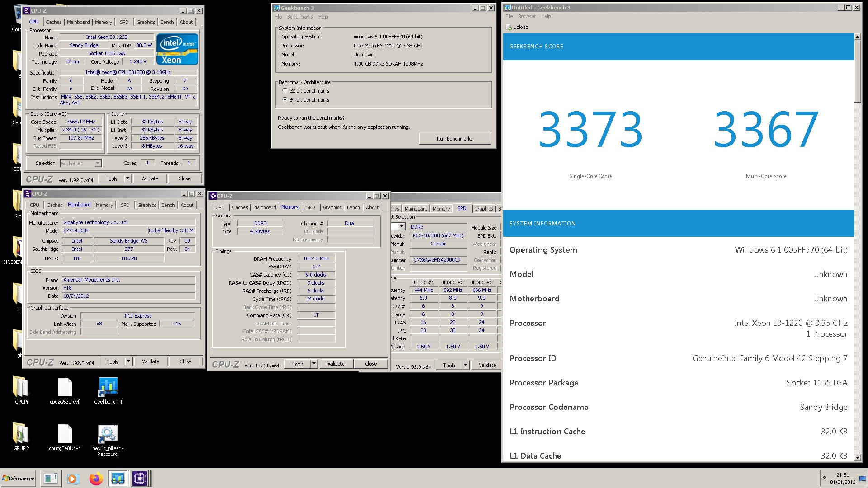Viewport: 868px width, 488px height.
Task: Click Close in the Mainboard window
Action: pyautogui.click(x=185, y=361)
